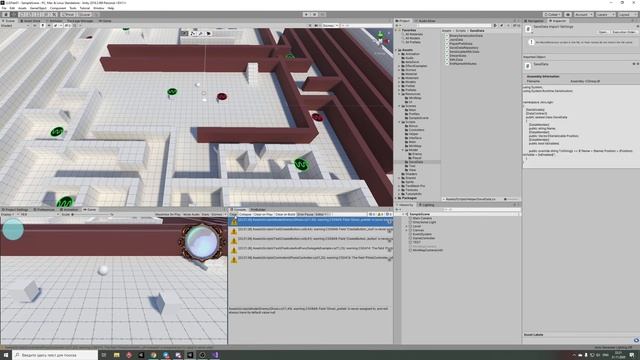Open the GameObject menu
The width and height of the screenshot is (640, 360).
coord(38,8)
